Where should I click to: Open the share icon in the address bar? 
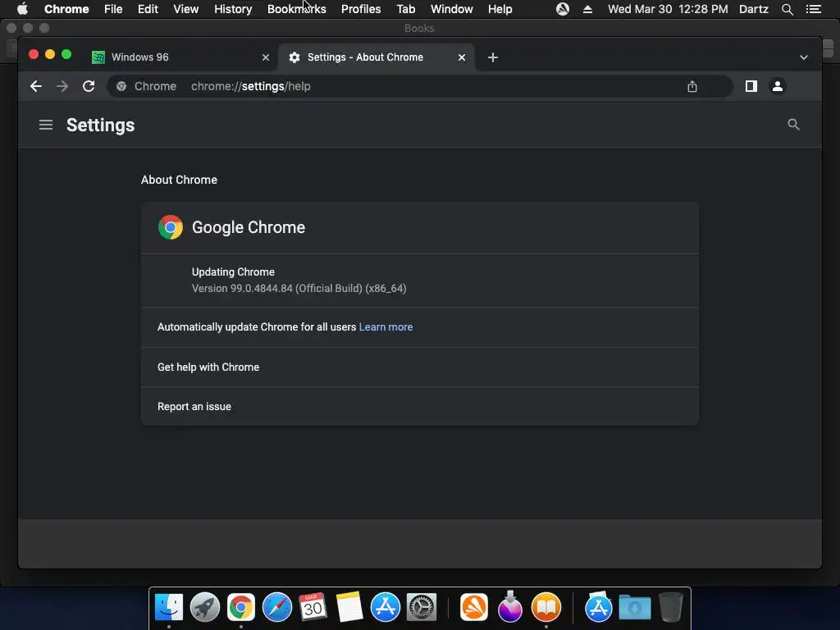[x=692, y=86]
